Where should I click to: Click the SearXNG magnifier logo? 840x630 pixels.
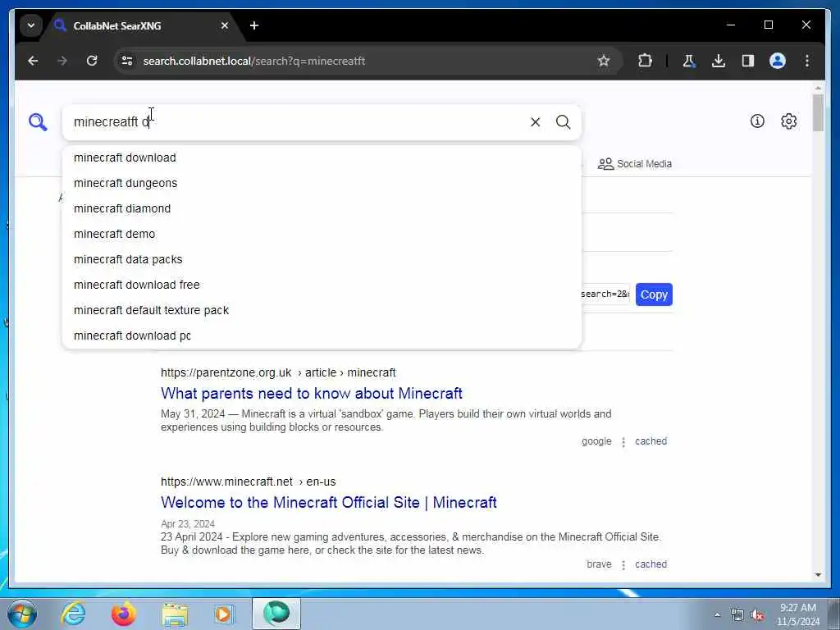(x=38, y=122)
